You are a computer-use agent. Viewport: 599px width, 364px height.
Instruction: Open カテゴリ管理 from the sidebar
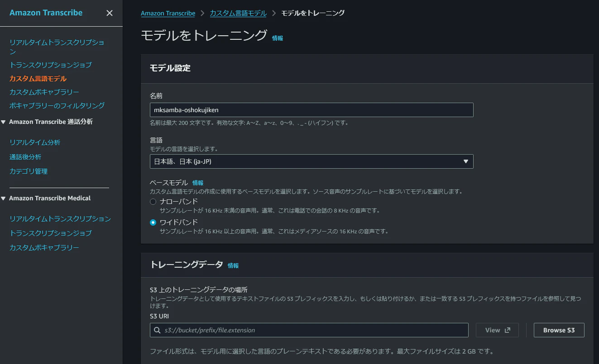click(x=28, y=171)
